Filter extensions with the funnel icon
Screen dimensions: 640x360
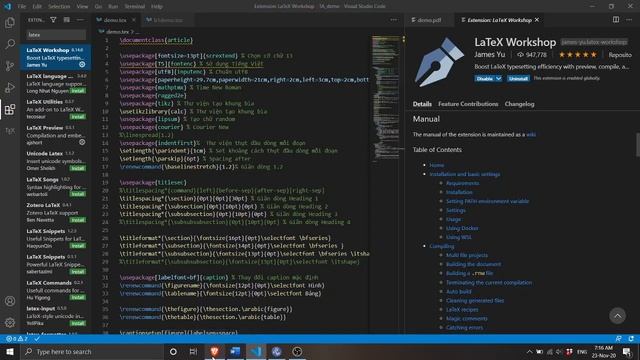53,20
